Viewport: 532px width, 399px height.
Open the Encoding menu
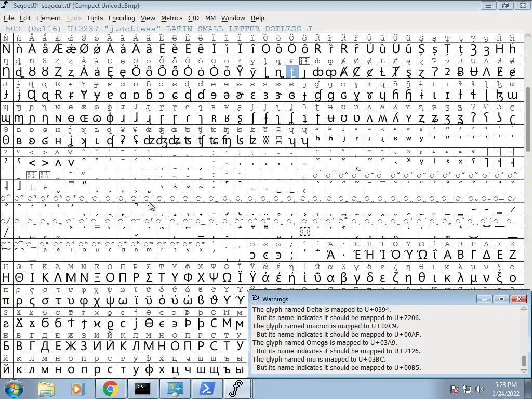(x=122, y=18)
